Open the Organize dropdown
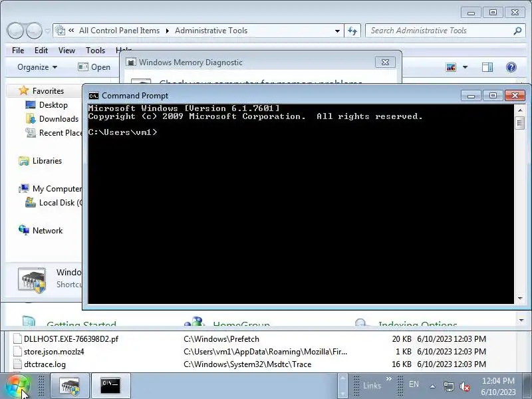Image resolution: width=532 pixels, height=399 pixels. point(37,67)
